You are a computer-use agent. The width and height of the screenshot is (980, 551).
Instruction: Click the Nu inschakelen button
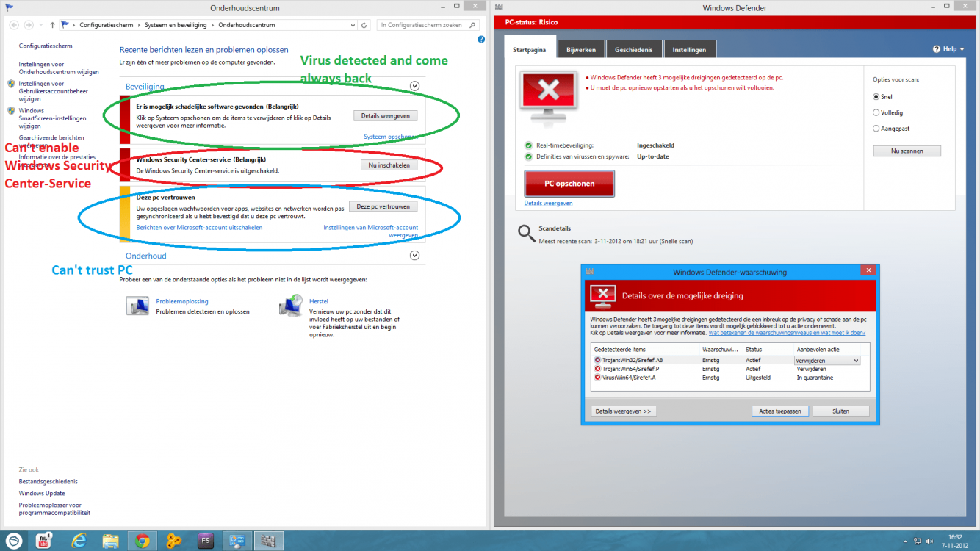tap(389, 165)
